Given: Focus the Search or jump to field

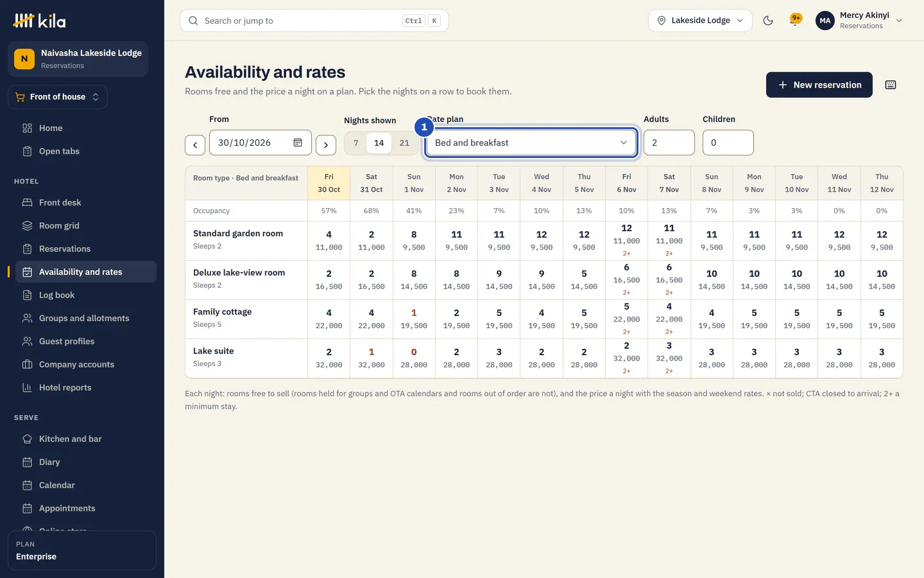Looking at the screenshot, I should (314, 21).
